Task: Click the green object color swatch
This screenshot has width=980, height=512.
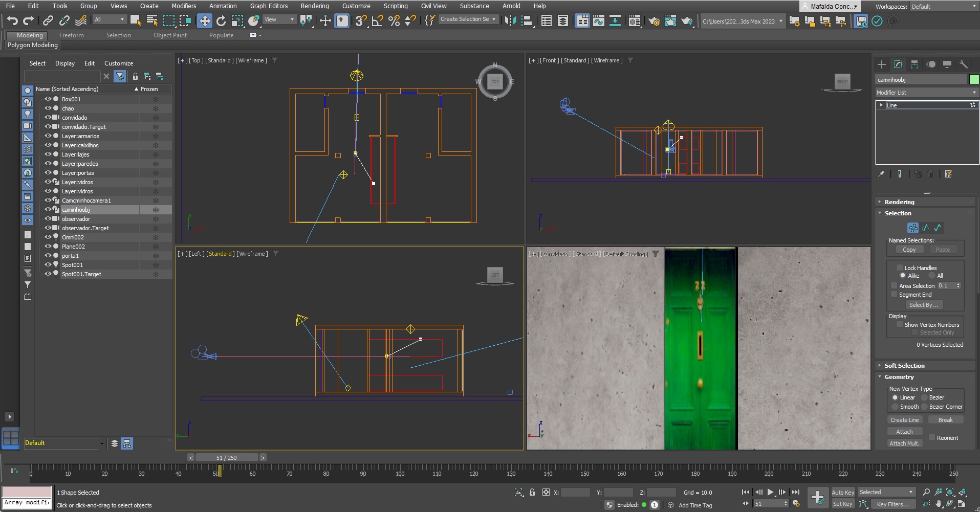Action: click(x=974, y=79)
